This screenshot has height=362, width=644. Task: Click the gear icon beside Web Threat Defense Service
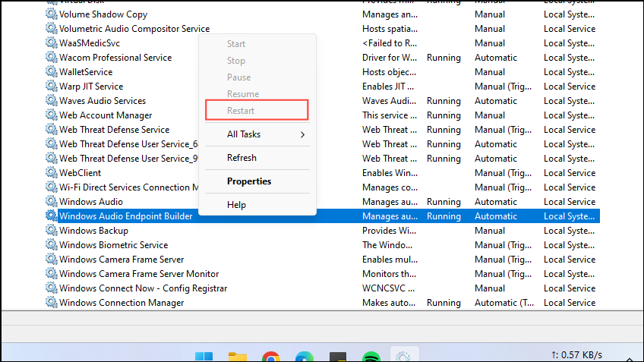tap(51, 129)
